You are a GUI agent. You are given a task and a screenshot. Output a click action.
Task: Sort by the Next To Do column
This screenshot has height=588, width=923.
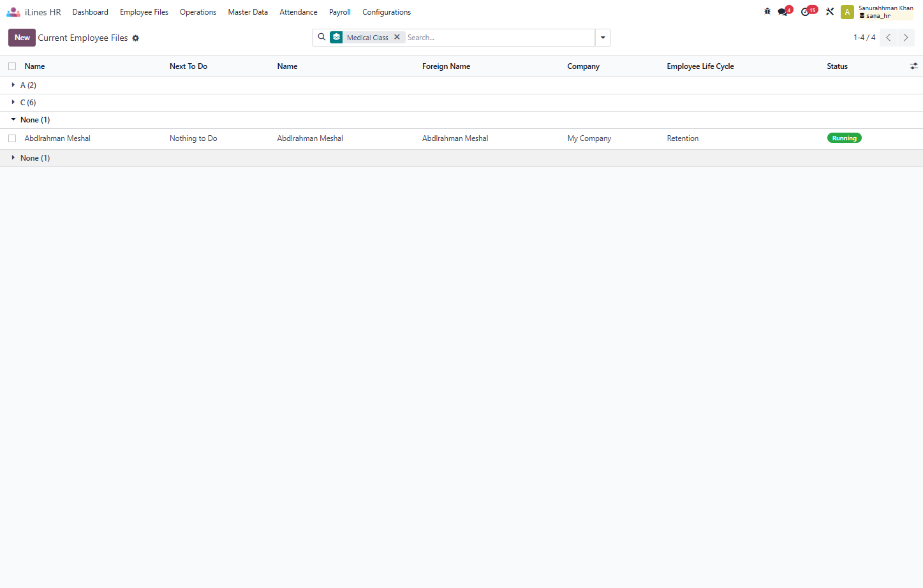188,66
